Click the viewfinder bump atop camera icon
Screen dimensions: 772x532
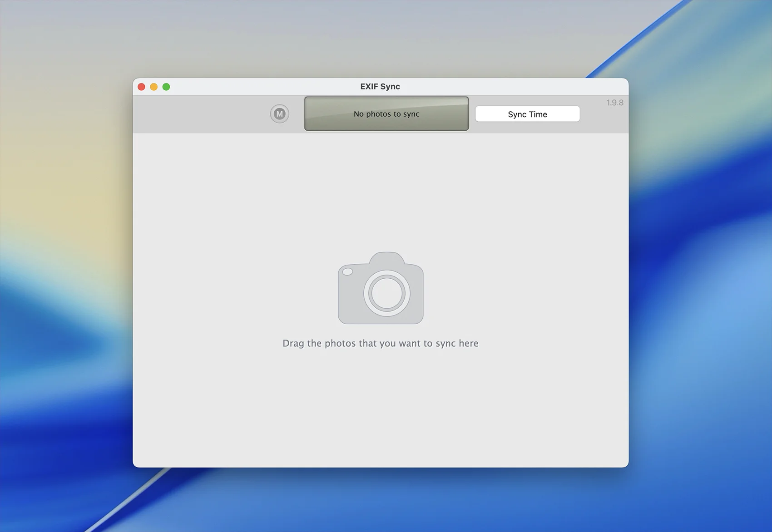click(x=386, y=258)
